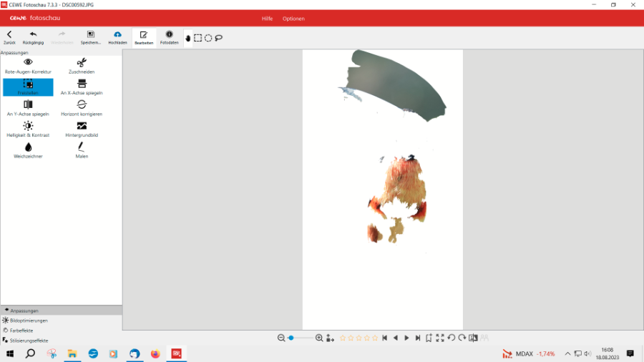Select the hand pan tool
Screen dimensions: 644x362
point(187,38)
